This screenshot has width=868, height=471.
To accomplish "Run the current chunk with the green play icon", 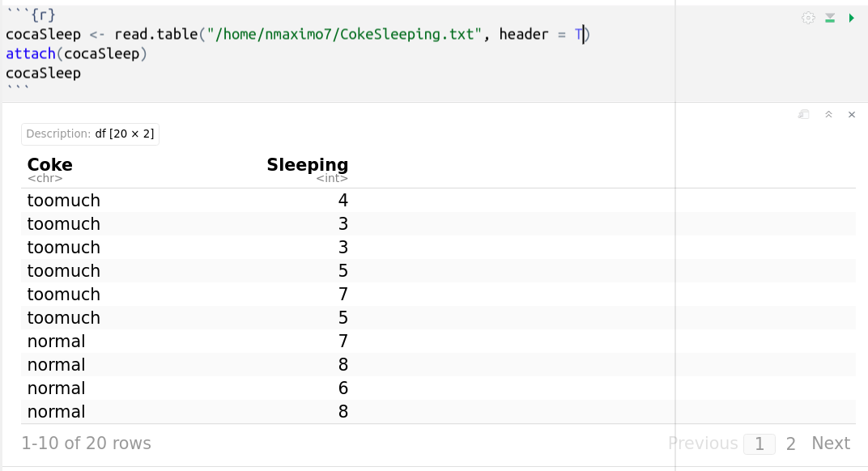I will [x=849, y=17].
